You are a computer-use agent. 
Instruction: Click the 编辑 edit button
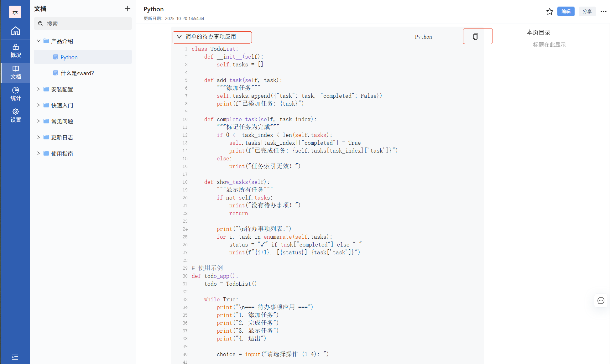pyautogui.click(x=566, y=12)
